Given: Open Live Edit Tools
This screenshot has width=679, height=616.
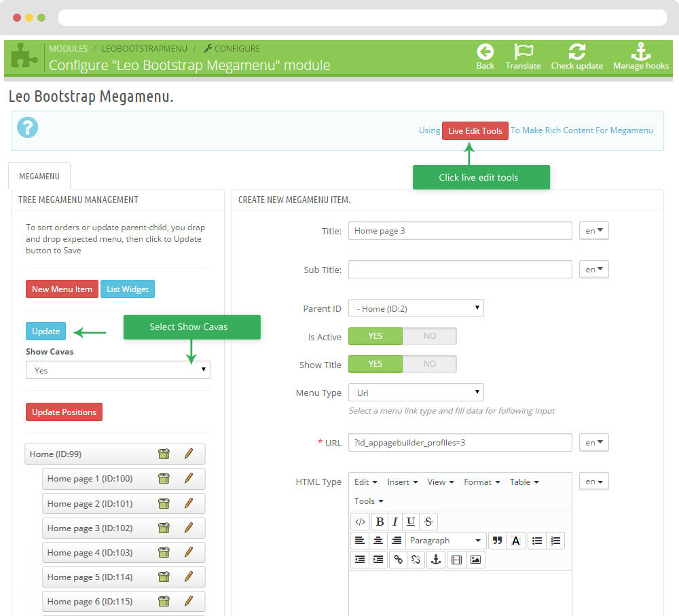Looking at the screenshot, I should (x=475, y=131).
